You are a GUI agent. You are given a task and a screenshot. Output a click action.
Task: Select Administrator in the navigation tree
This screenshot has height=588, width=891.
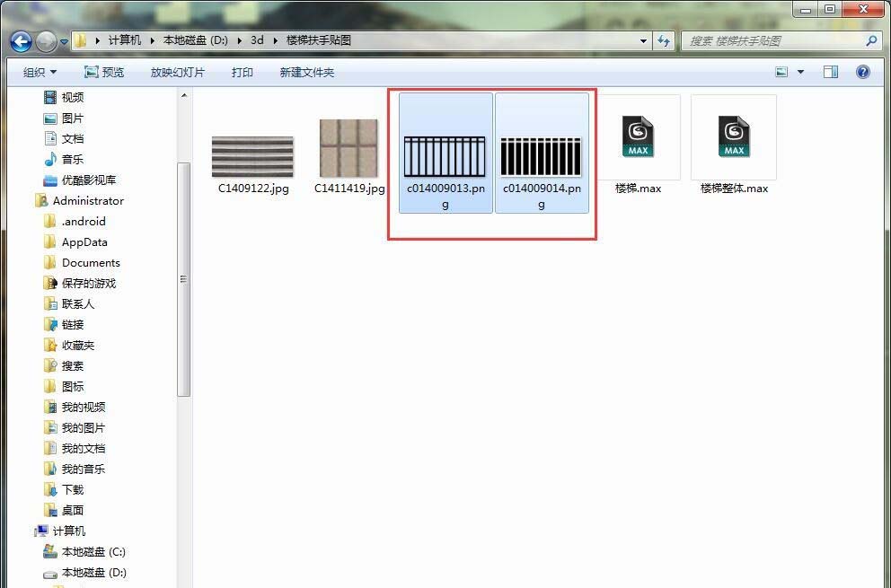coord(79,200)
